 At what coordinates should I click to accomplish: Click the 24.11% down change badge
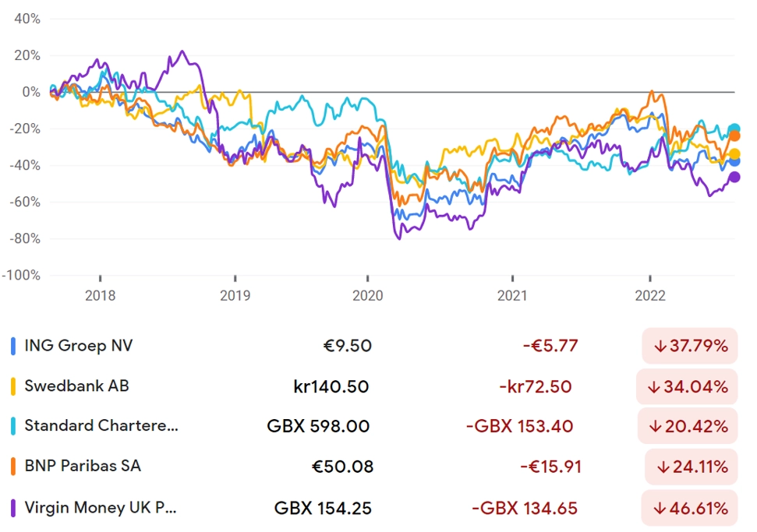692,467
